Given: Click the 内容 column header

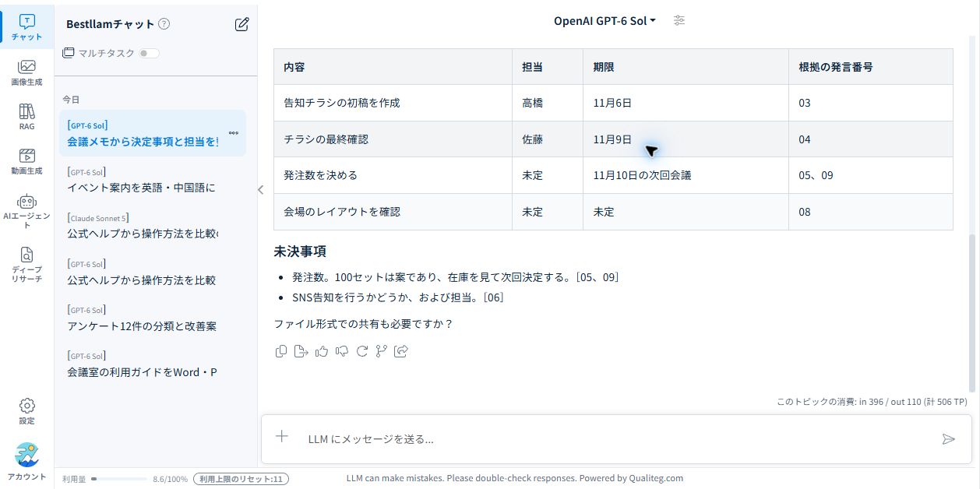Looking at the screenshot, I should point(393,67).
